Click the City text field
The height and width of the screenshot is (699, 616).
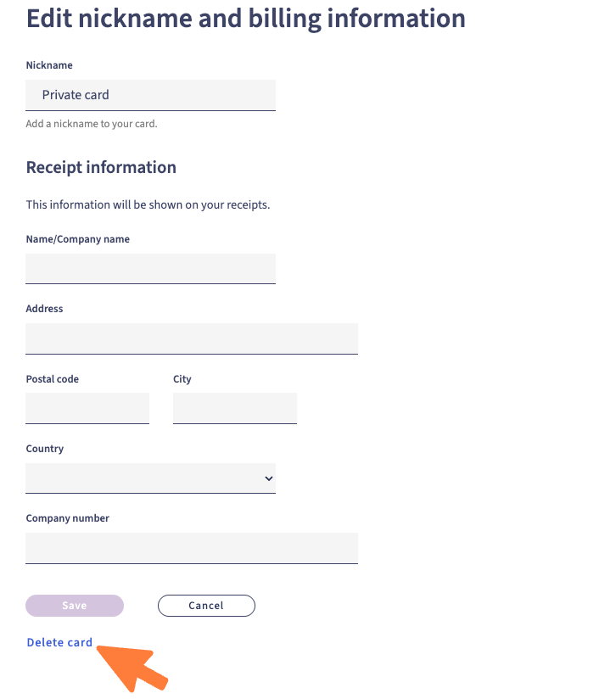[x=235, y=408]
